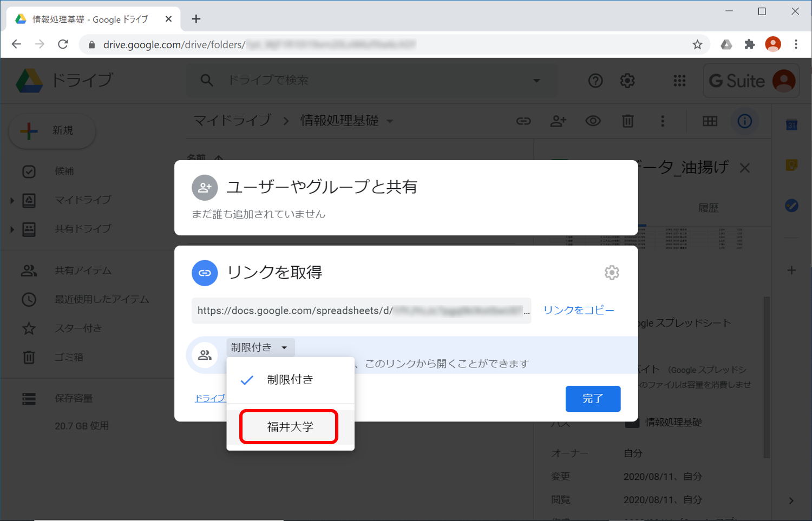Open 共有ドライブ in sidebar
812x521 pixels.
[x=83, y=229]
